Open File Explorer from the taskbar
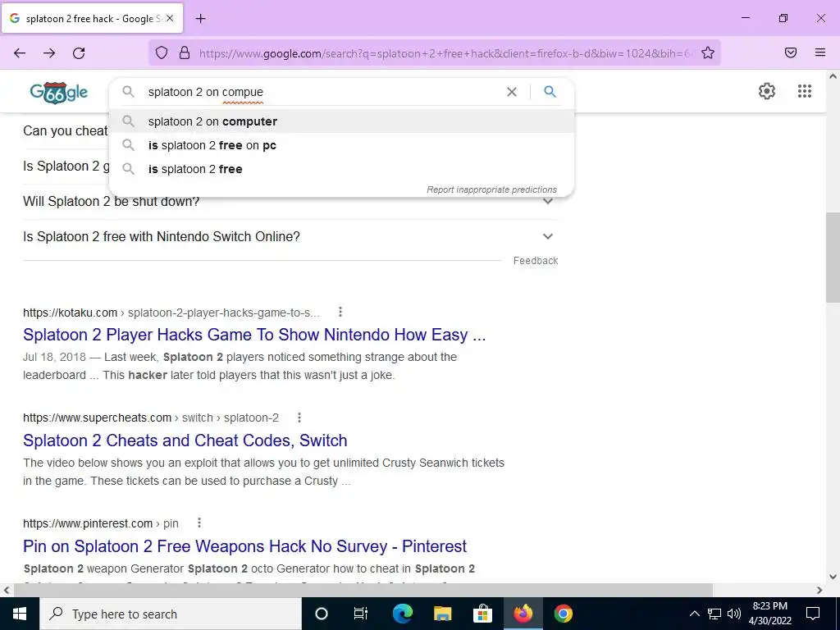The image size is (840, 630). point(442,614)
